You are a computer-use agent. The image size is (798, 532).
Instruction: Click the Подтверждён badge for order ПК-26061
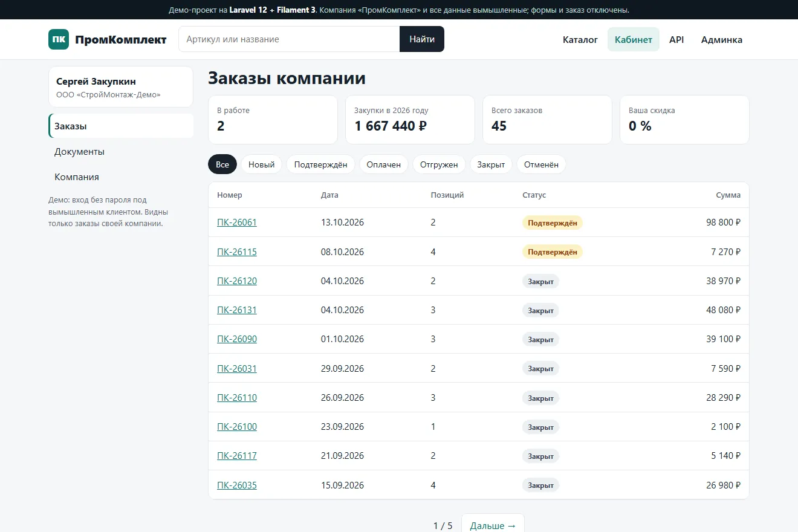click(x=553, y=223)
